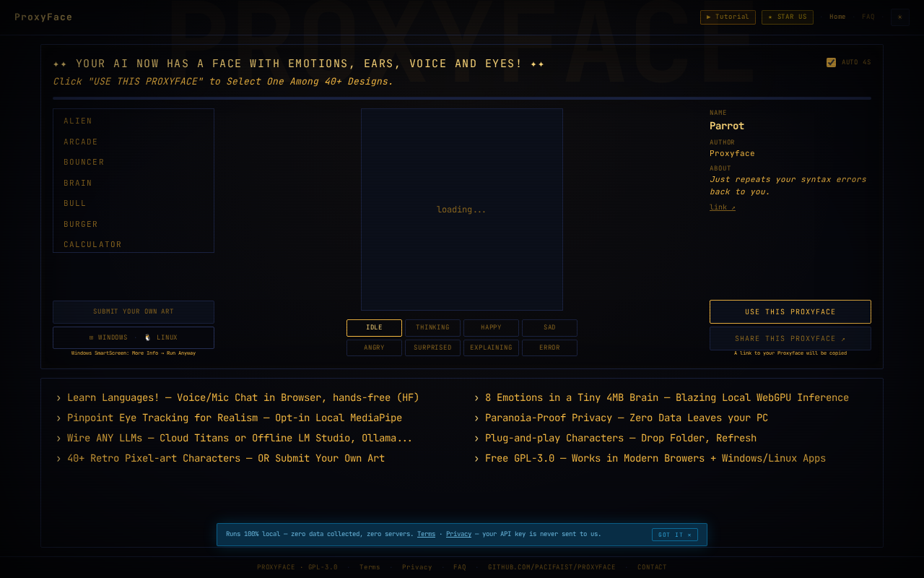Switch to the ANGRY emotion
Viewport: 924px width, 578px height.
374,348
